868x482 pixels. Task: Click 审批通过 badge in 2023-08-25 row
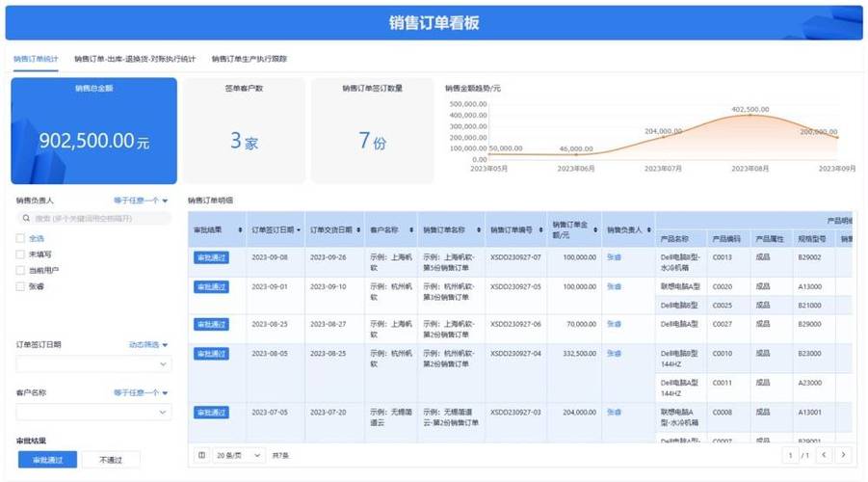[x=212, y=324]
